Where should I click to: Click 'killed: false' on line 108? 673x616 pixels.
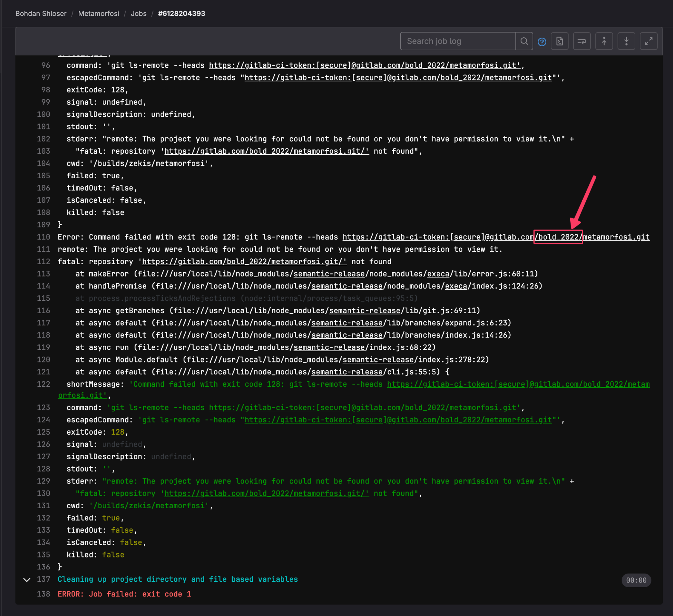pos(95,213)
